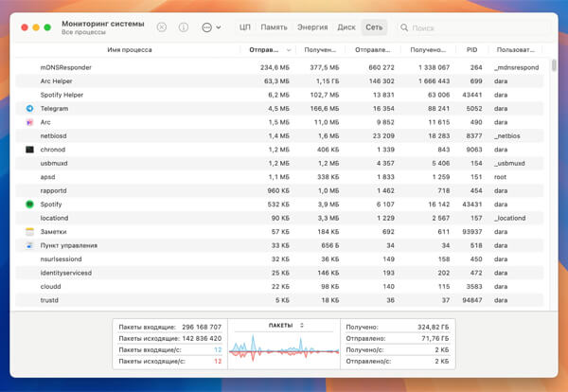This screenshot has height=392, width=568.
Task: Select the Arc browser icon in list
Action: pos(29,122)
